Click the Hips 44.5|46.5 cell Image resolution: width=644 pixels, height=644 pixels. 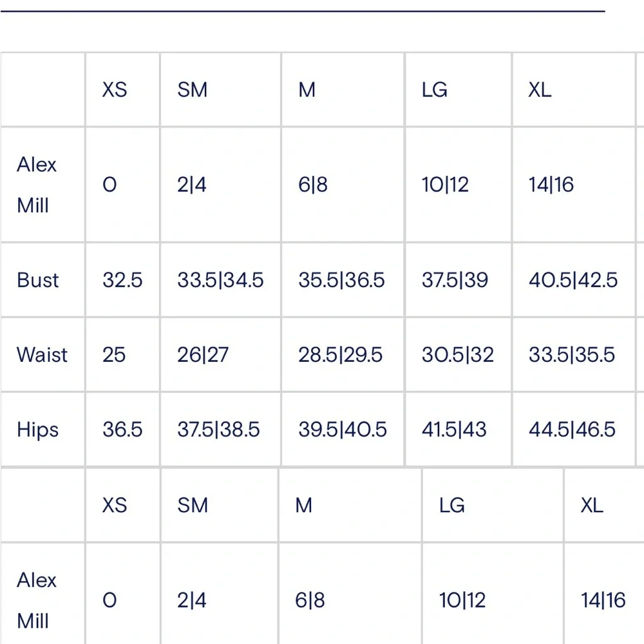pos(573,429)
